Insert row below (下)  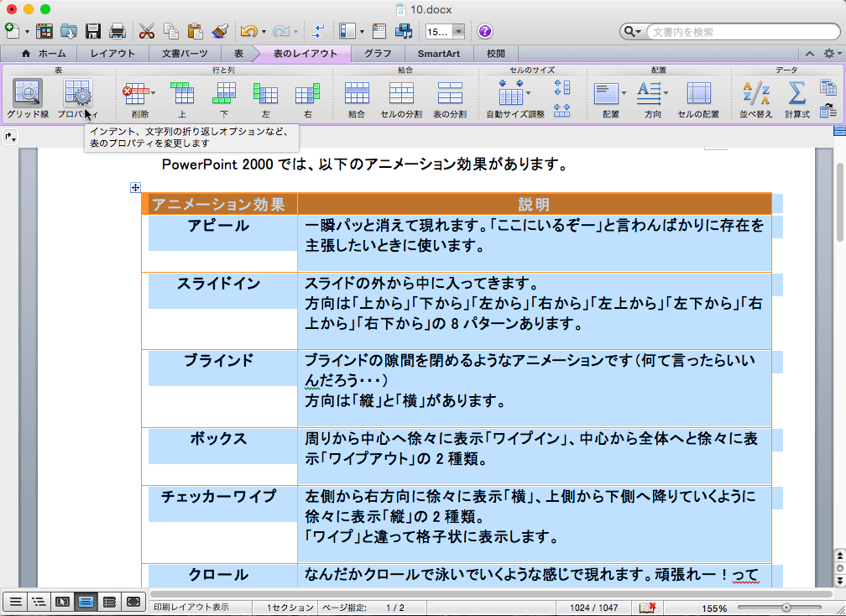point(224,99)
